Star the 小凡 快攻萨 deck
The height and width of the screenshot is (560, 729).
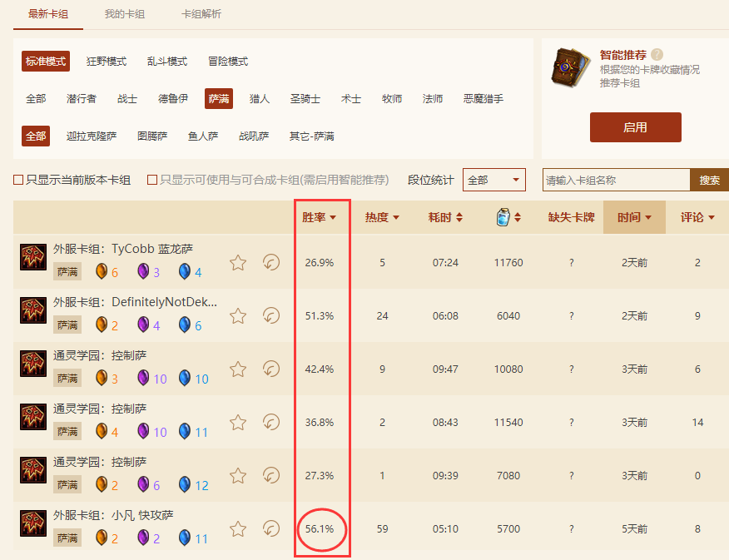(238, 529)
